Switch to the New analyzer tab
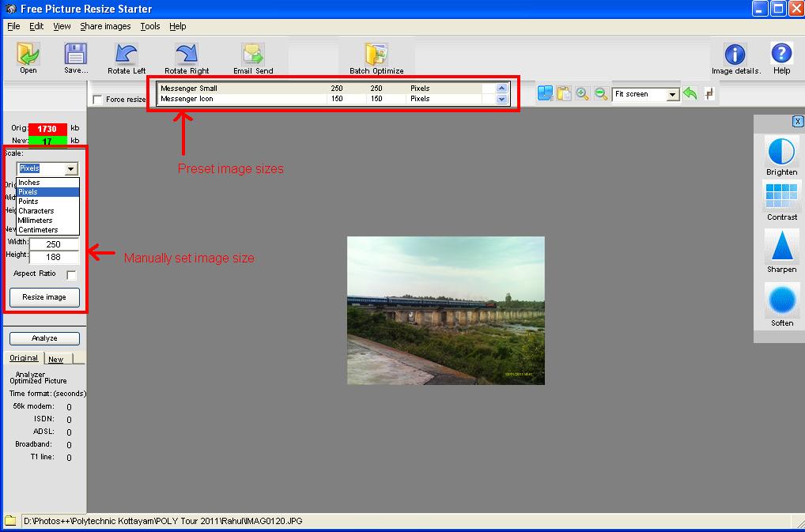The image size is (805, 532). click(x=55, y=358)
